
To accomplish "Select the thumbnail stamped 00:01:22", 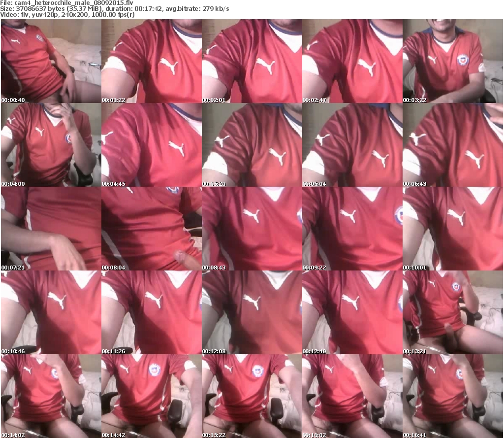I will point(152,61).
